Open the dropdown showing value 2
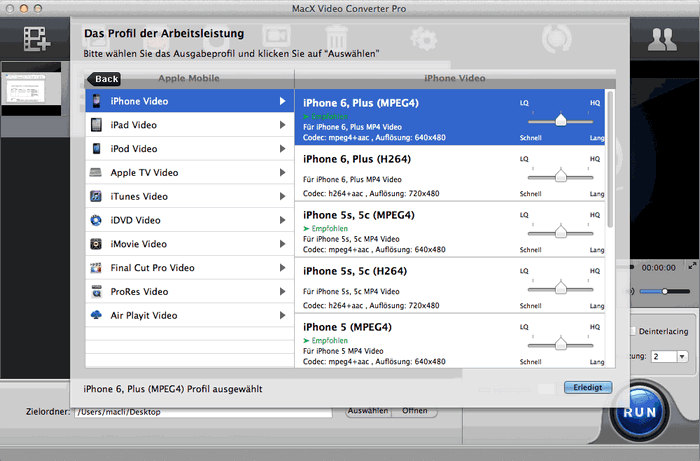Screen dimensions: 700x461 point(682,357)
